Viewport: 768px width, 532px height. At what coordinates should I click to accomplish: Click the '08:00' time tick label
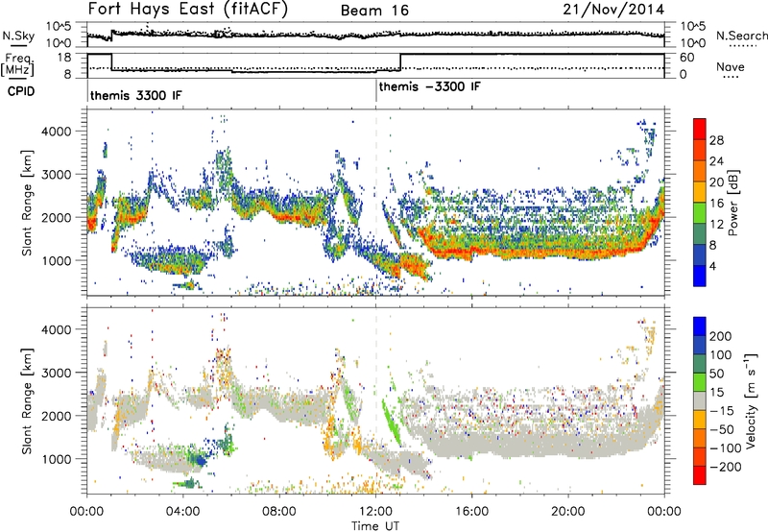[279, 512]
